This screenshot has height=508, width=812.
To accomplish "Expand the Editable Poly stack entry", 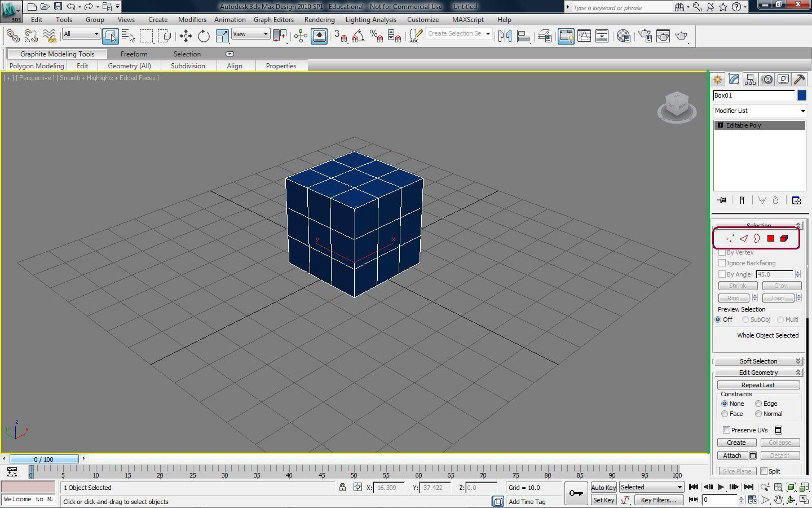I will pyautogui.click(x=720, y=125).
